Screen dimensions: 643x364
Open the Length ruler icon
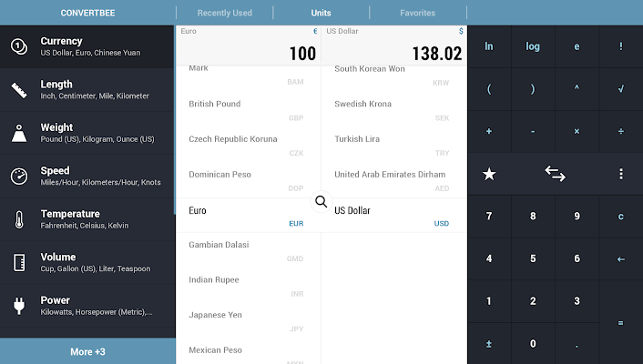click(19, 90)
